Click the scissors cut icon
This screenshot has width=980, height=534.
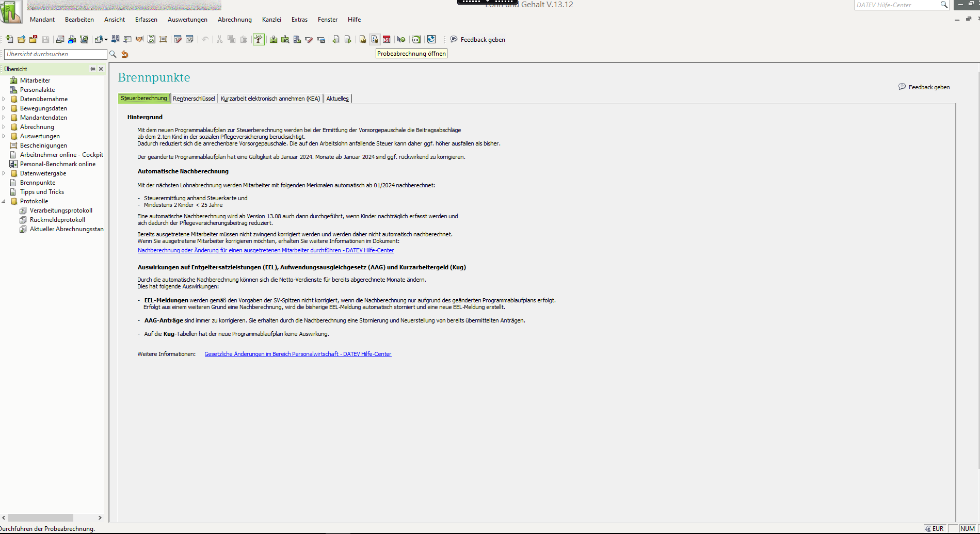[219, 40]
